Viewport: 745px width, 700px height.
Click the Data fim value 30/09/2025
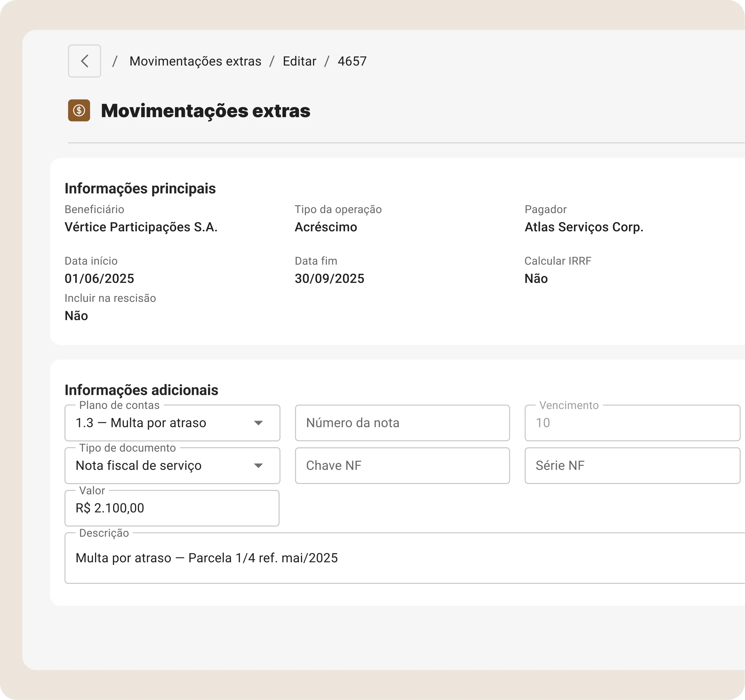[x=329, y=279]
